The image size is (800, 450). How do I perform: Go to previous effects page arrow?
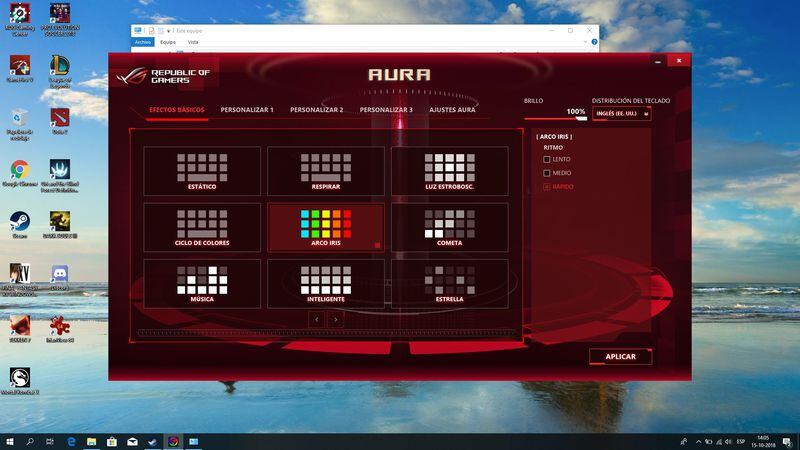coord(316,320)
